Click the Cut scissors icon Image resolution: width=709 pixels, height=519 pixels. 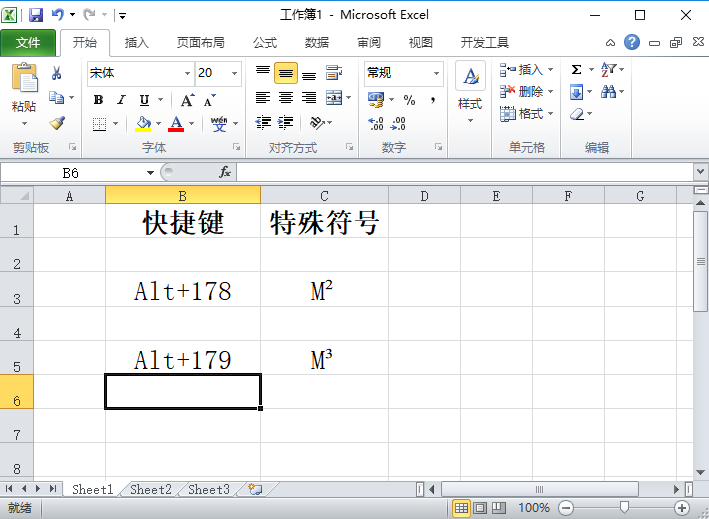pyautogui.click(x=57, y=72)
